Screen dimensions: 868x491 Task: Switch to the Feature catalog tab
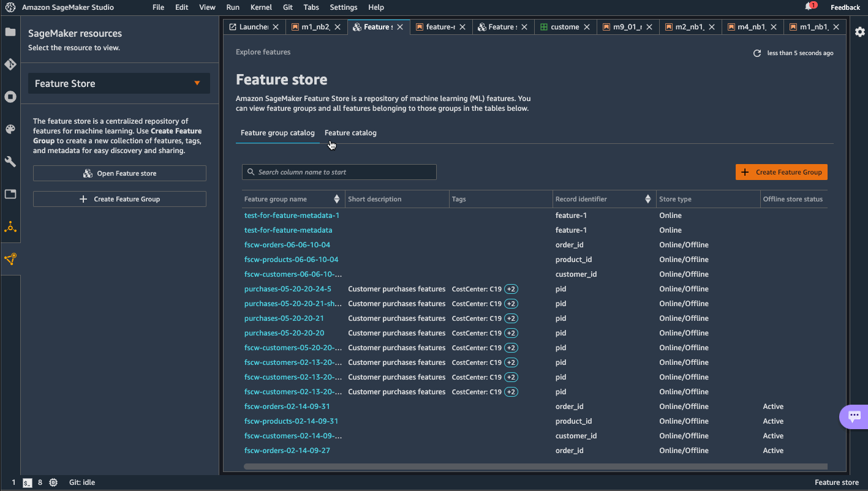(350, 133)
